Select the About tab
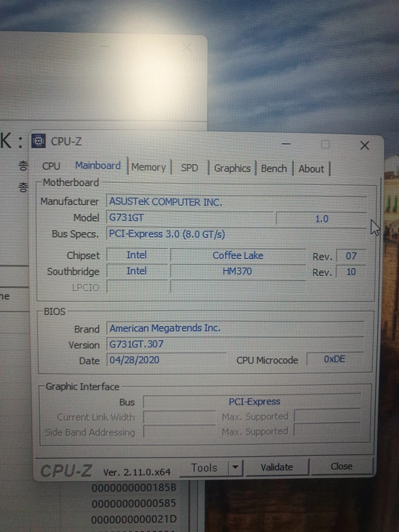399x532 pixels. tap(311, 169)
